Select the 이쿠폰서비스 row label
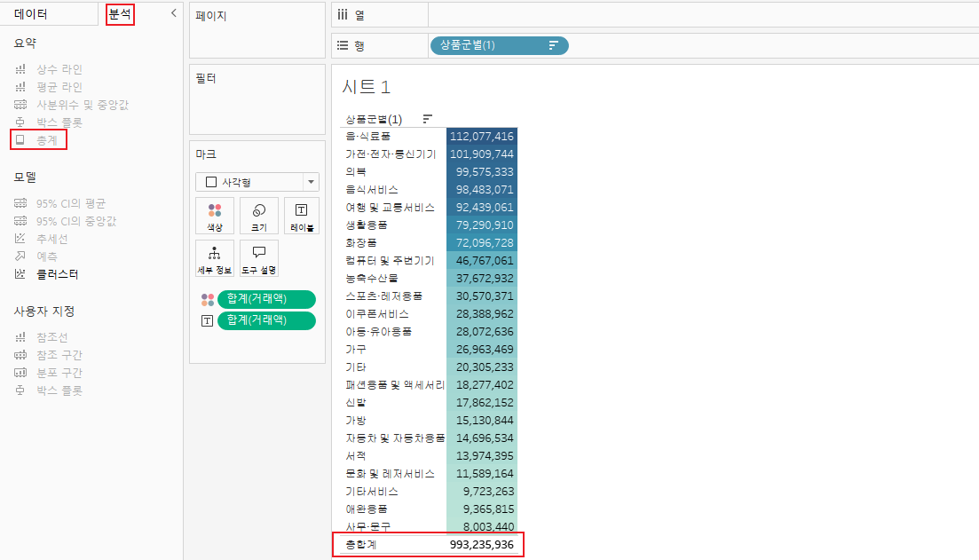Viewport: 979px width, 560px height. click(x=377, y=314)
